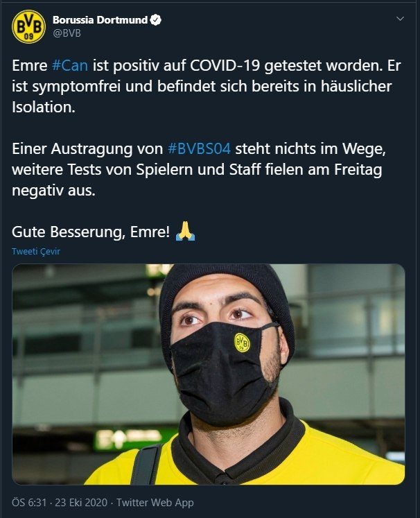Click the Gute Besserung, Emre! line
This screenshot has height=518, width=420.
[x=91, y=232]
